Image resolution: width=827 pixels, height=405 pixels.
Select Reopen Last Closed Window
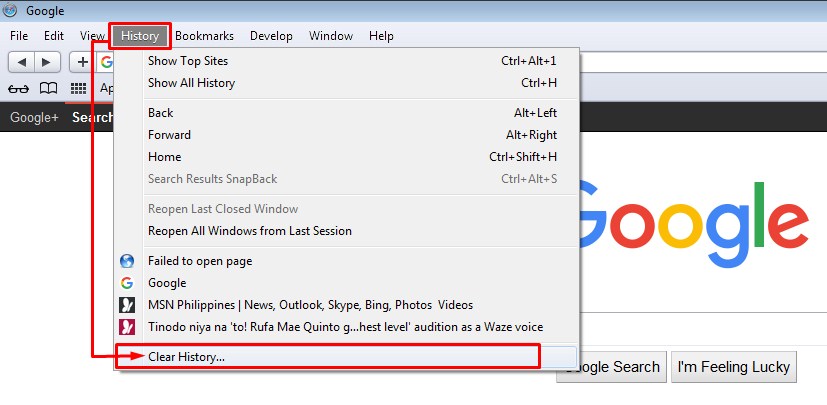tap(347, 209)
